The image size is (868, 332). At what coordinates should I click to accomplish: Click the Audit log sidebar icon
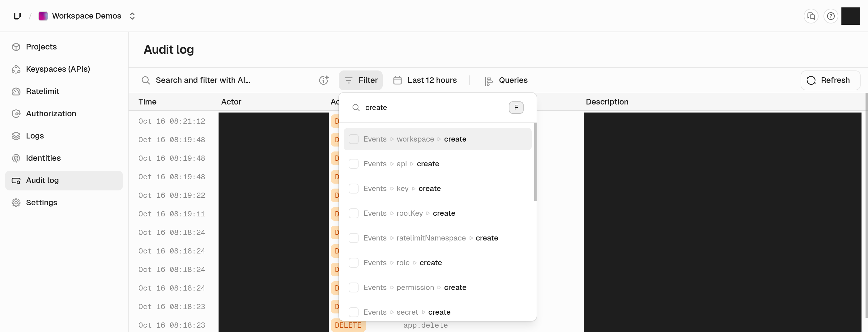click(x=16, y=181)
